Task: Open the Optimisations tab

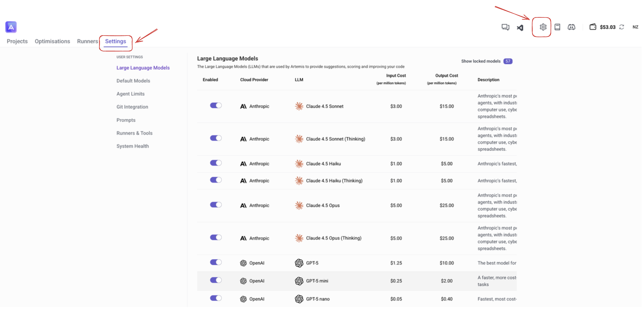Action: (52, 41)
